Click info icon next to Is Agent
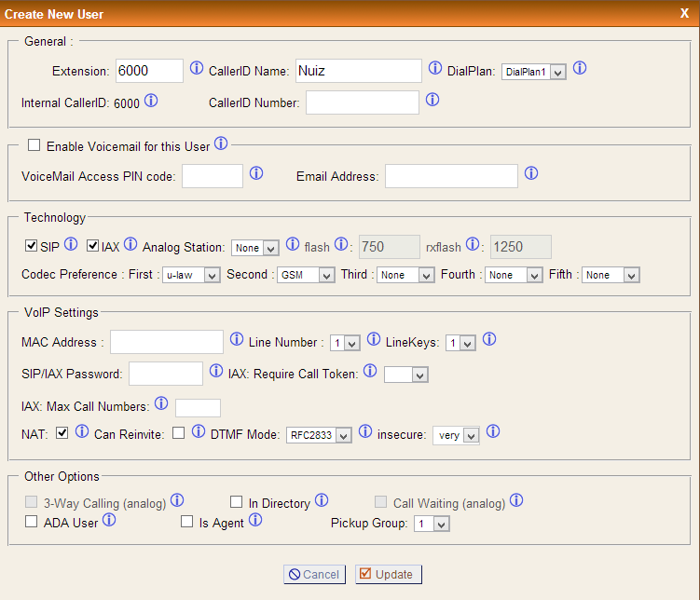Image resolution: width=700 pixels, height=600 pixels. [x=255, y=520]
